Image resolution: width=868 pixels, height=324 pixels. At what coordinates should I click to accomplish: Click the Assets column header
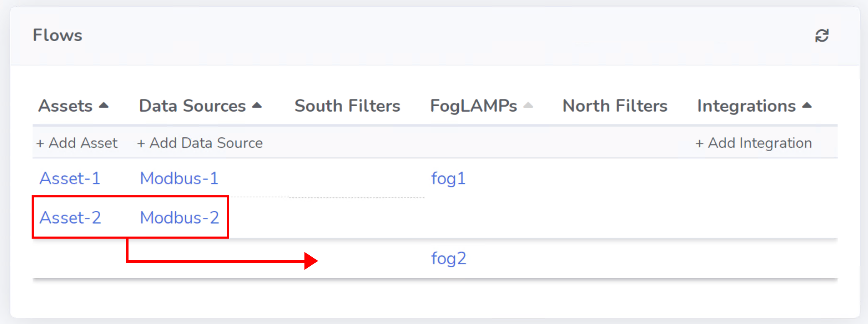coord(65,106)
